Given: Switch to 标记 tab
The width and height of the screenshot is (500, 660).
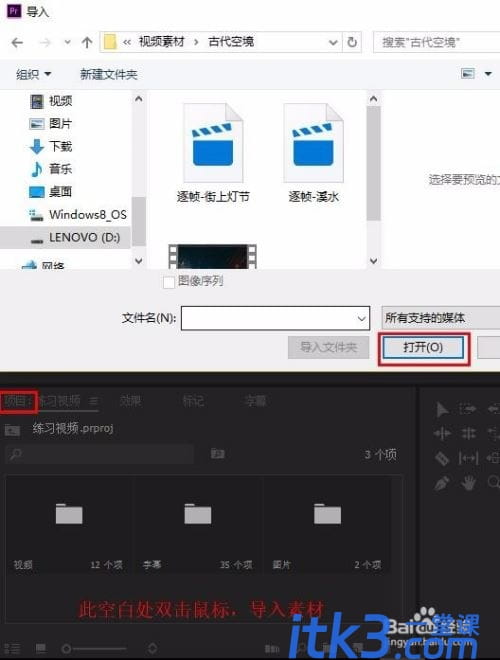Looking at the screenshot, I should point(193,401).
